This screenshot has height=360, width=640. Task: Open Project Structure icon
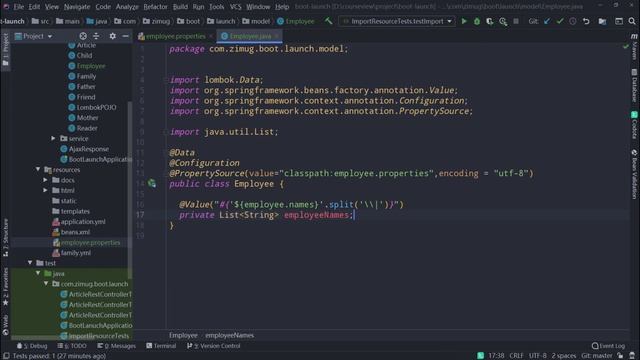(602, 21)
